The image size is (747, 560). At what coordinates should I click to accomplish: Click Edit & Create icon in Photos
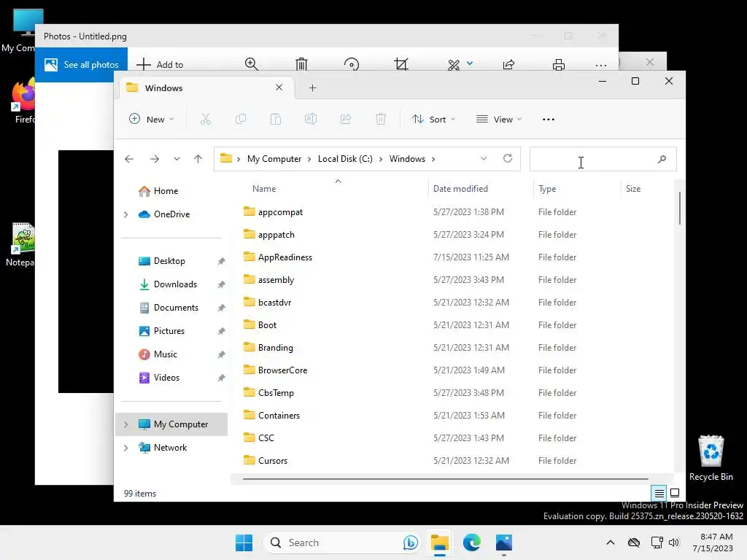[454, 65]
